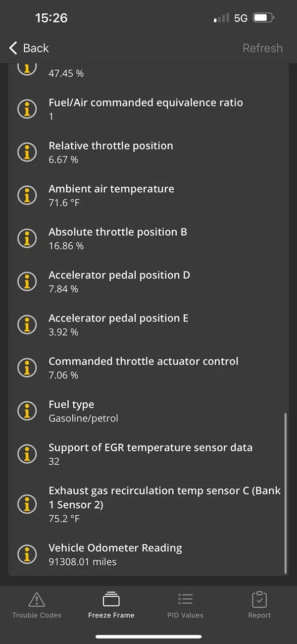297x644 pixels.
Task: Switch to the Trouble Codes tab
Action: [37, 605]
